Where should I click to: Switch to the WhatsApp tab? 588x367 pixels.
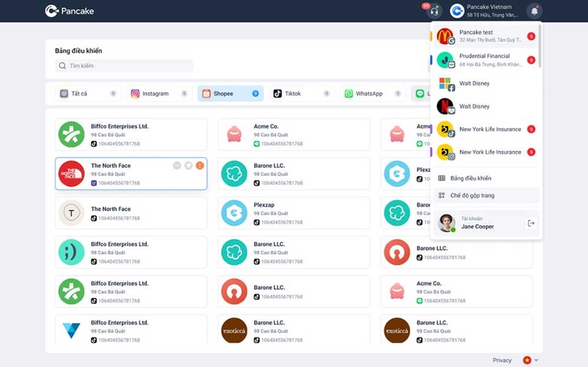coord(373,93)
